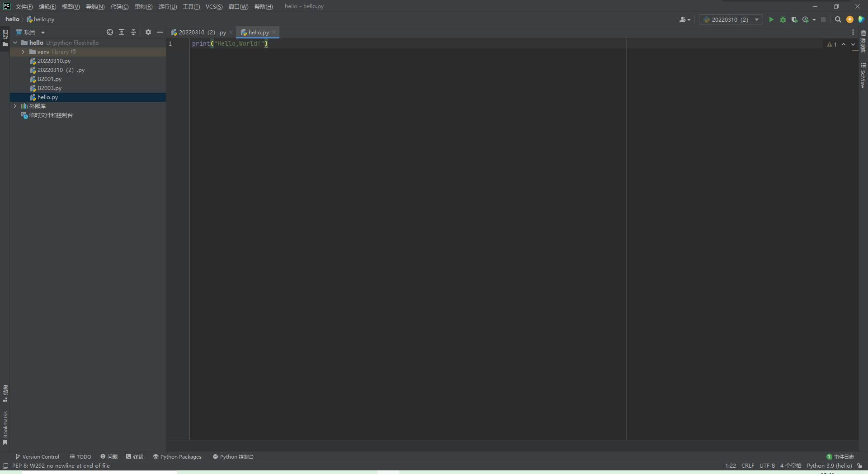Change indent setting 4 个空格
Image resolution: width=868 pixels, height=474 pixels.
point(791,466)
